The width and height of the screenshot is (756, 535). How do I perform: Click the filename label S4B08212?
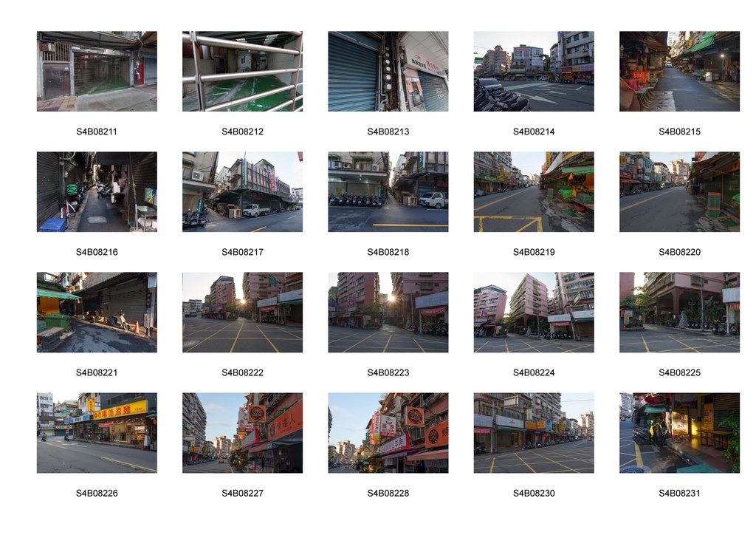coord(242,132)
